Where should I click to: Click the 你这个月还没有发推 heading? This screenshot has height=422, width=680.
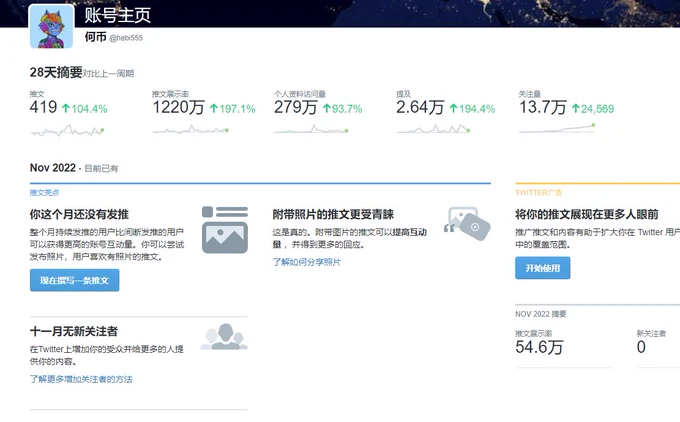coord(79,214)
